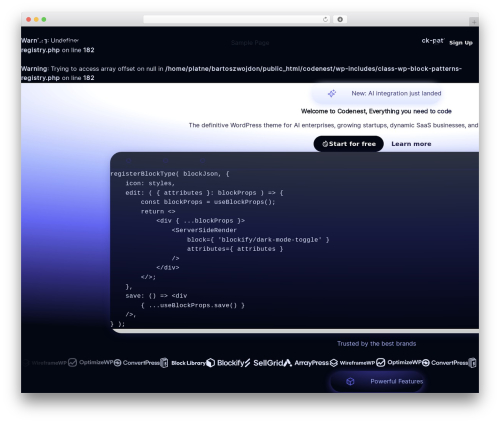Click the 'registerBlockType( blockJson, {' code line
The image size is (500, 423).
(170, 174)
